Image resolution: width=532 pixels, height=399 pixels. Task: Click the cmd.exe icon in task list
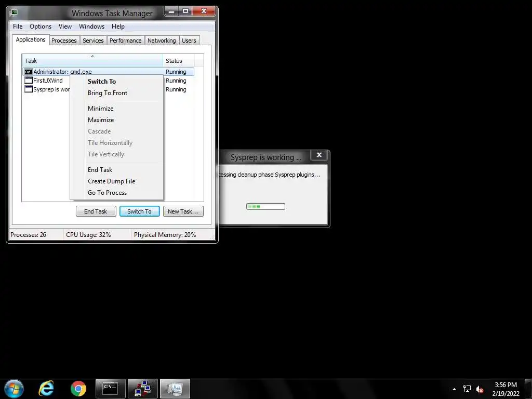click(29, 72)
